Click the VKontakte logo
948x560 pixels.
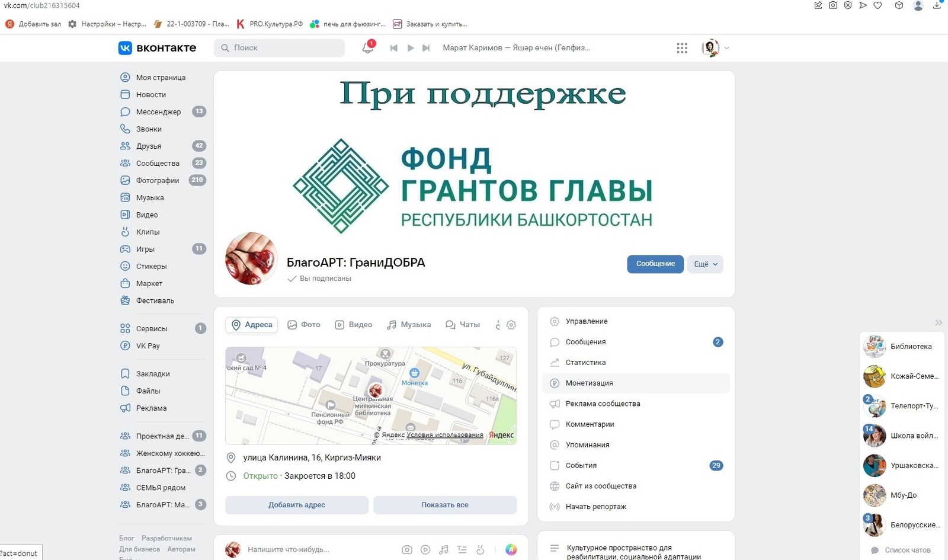[157, 48]
